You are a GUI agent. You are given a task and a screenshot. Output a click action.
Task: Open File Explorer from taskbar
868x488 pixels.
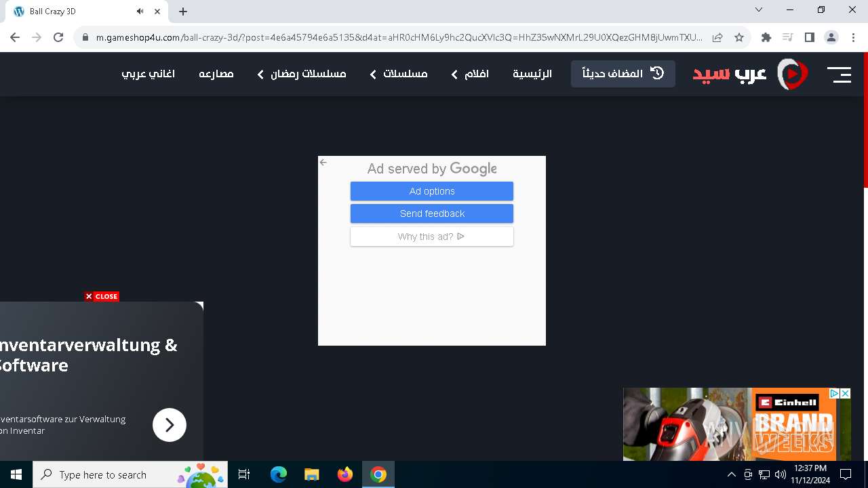[x=311, y=474]
